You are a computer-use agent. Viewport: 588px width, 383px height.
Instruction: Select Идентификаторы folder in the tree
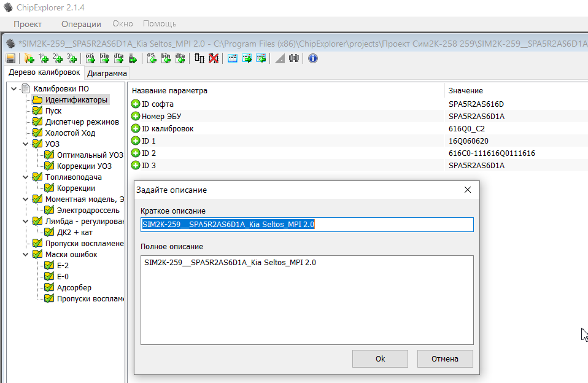pos(76,100)
